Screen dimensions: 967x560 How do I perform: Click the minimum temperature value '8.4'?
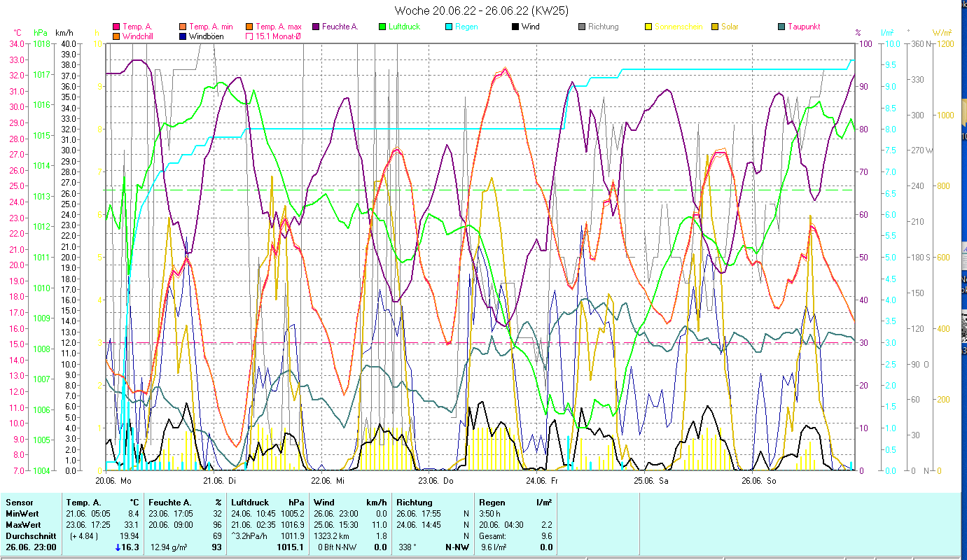(132, 514)
